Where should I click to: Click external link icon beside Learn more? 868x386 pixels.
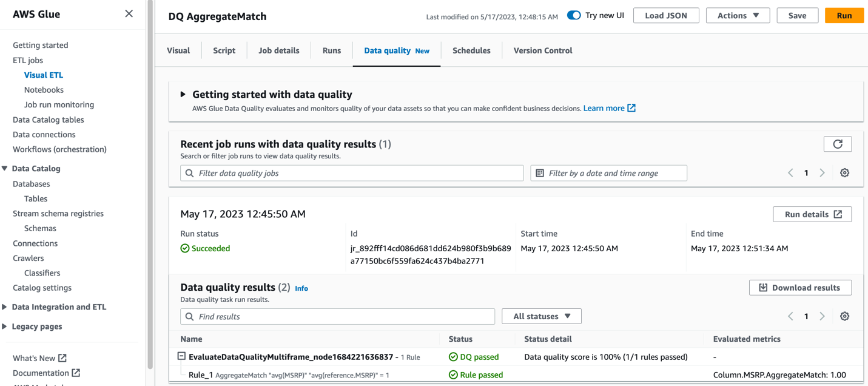[631, 108]
